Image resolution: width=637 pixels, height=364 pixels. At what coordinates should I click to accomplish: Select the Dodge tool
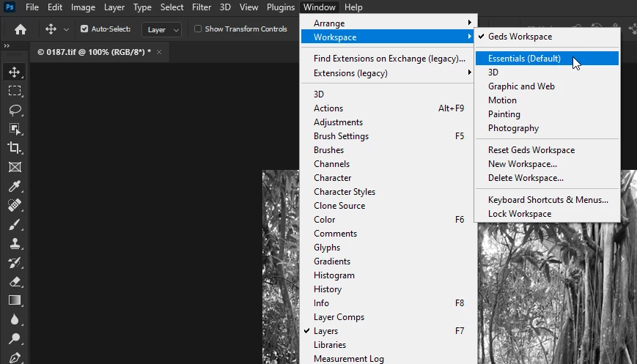(x=15, y=338)
